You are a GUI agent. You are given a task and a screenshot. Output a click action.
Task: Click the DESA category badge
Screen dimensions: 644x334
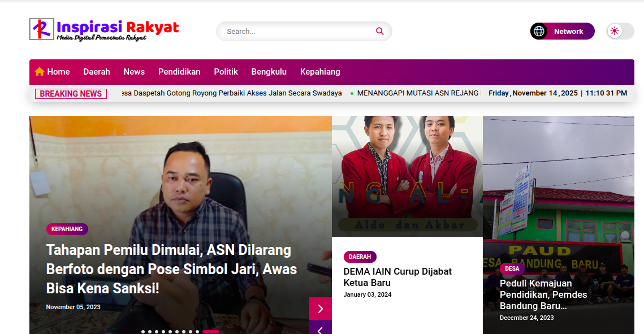[512, 268]
